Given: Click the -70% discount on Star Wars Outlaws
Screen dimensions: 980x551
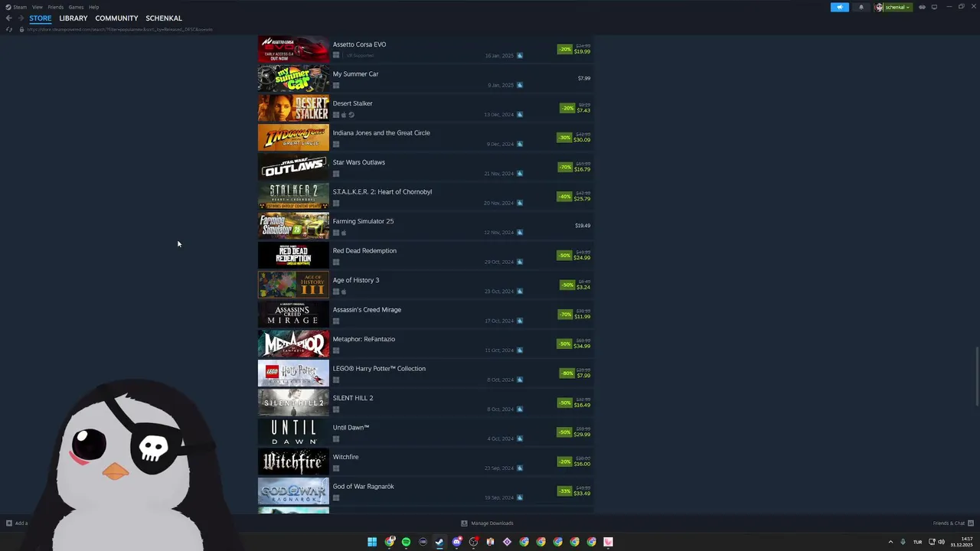Looking at the screenshot, I should (x=565, y=167).
